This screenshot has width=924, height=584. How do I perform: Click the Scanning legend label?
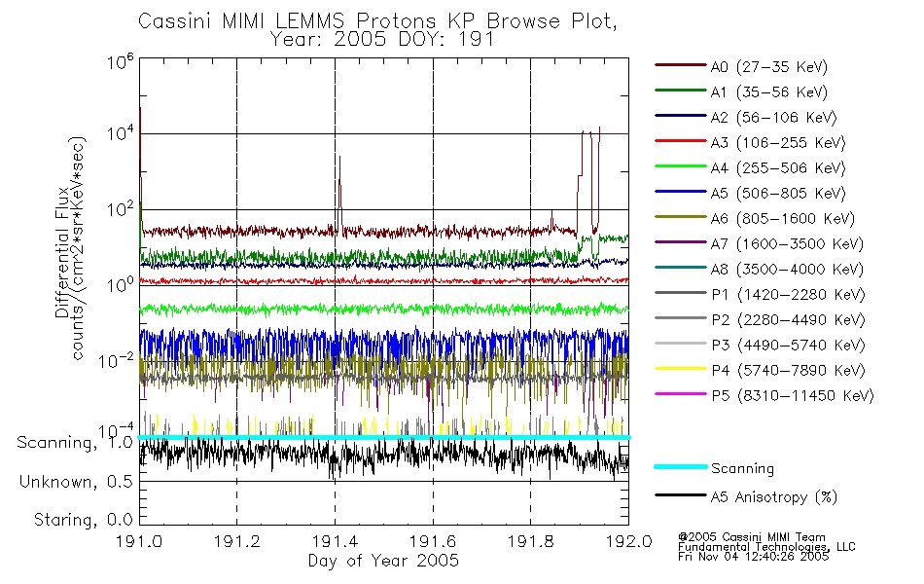tap(742, 469)
